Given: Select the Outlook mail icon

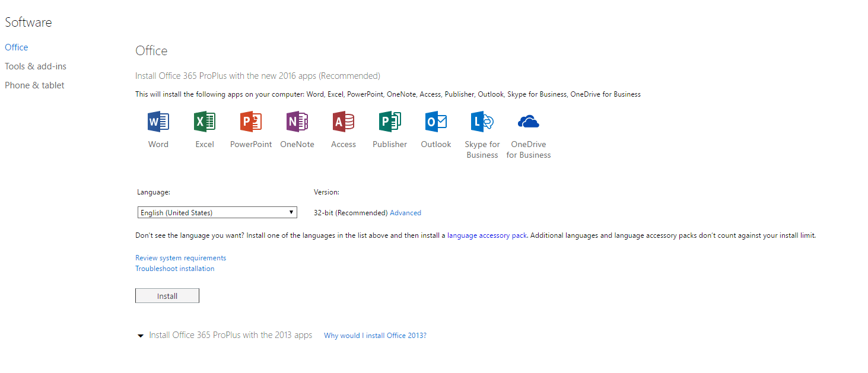Looking at the screenshot, I should coord(435,121).
